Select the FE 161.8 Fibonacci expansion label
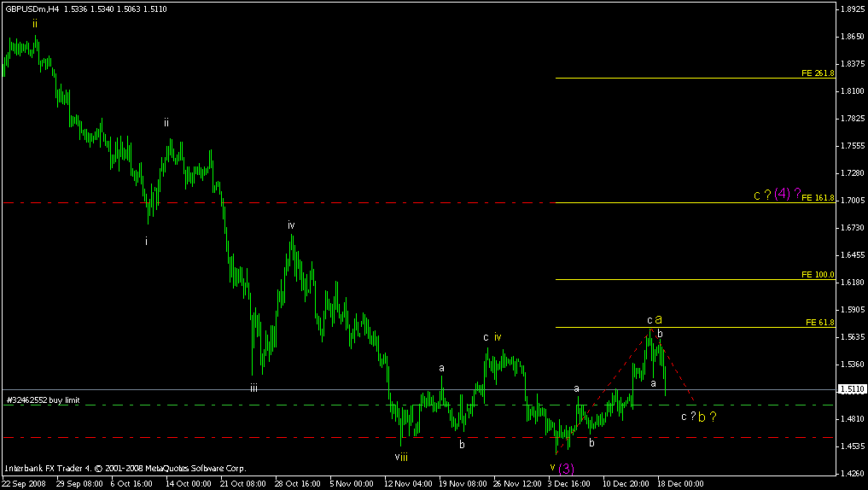Viewport: 868px width, 490px height. click(x=818, y=198)
